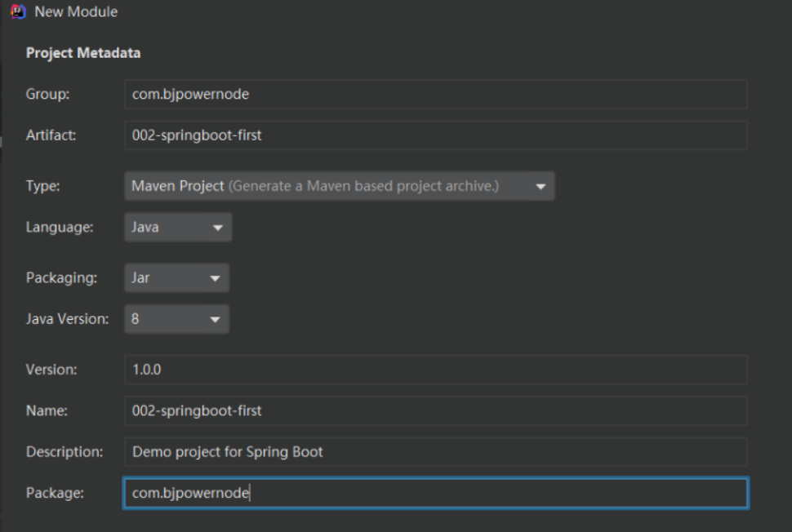Click the "Package:" label
Image resolution: width=792 pixels, height=532 pixels.
tap(55, 493)
